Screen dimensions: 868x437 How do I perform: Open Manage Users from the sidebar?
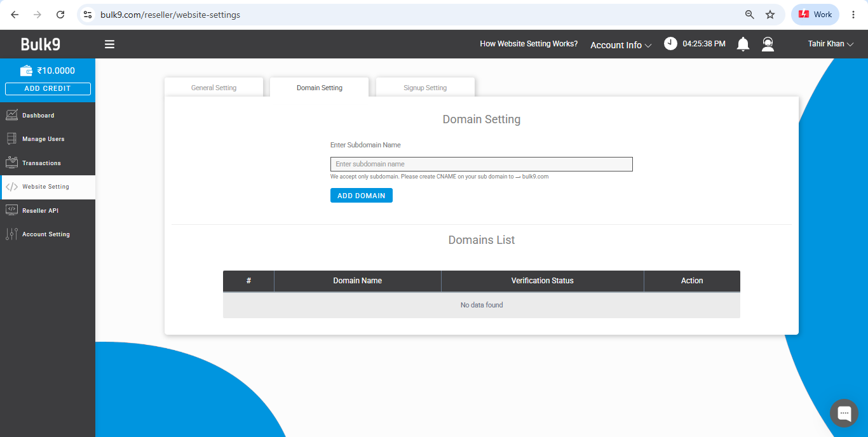pos(48,139)
